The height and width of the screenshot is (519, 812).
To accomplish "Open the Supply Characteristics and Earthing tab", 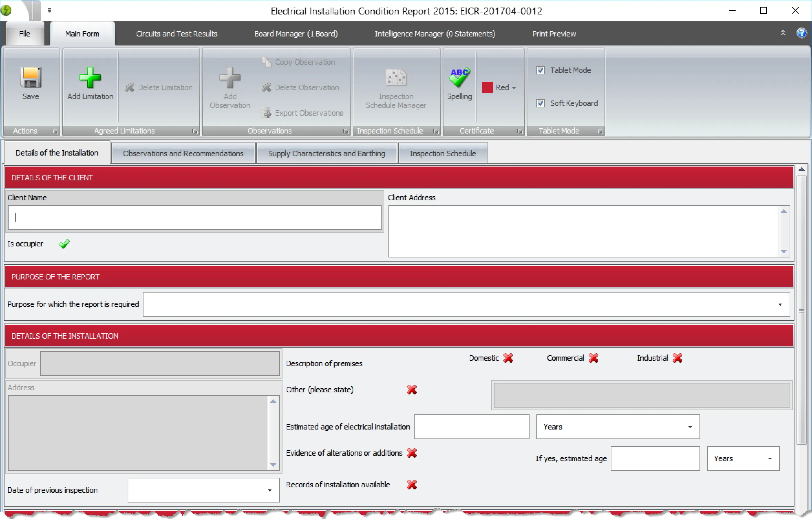I will [326, 153].
